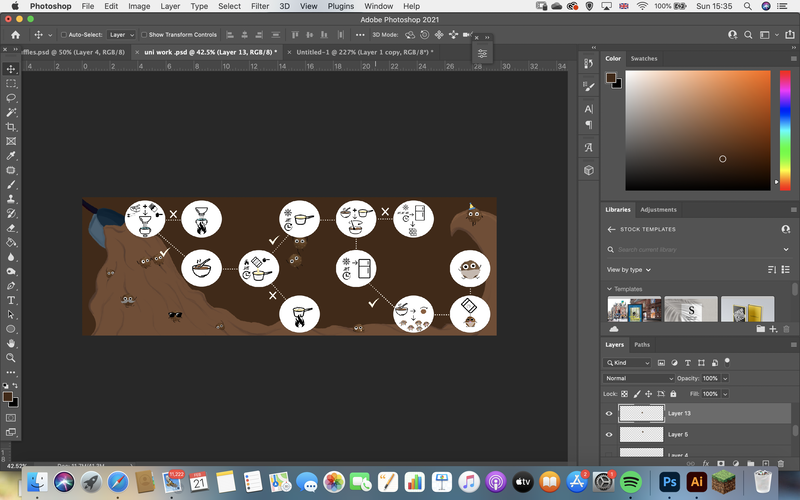Pick a hue on the spectrum slider
This screenshot has width=800, height=500.
coord(785,130)
